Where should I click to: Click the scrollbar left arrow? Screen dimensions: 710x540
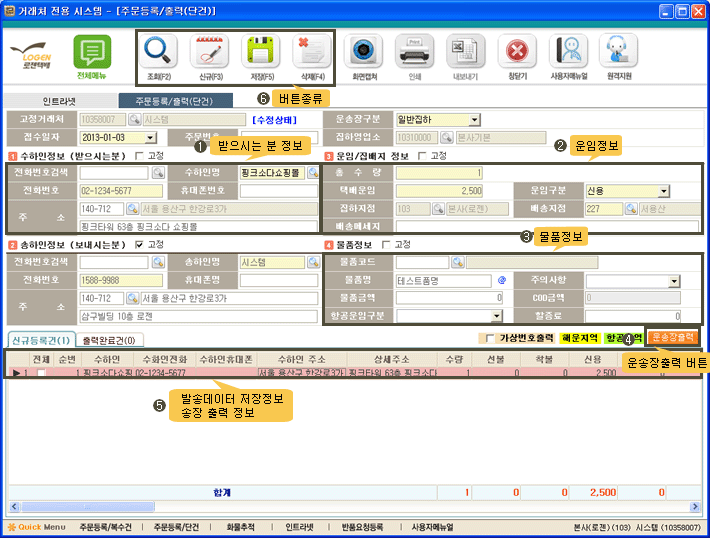click(x=14, y=507)
